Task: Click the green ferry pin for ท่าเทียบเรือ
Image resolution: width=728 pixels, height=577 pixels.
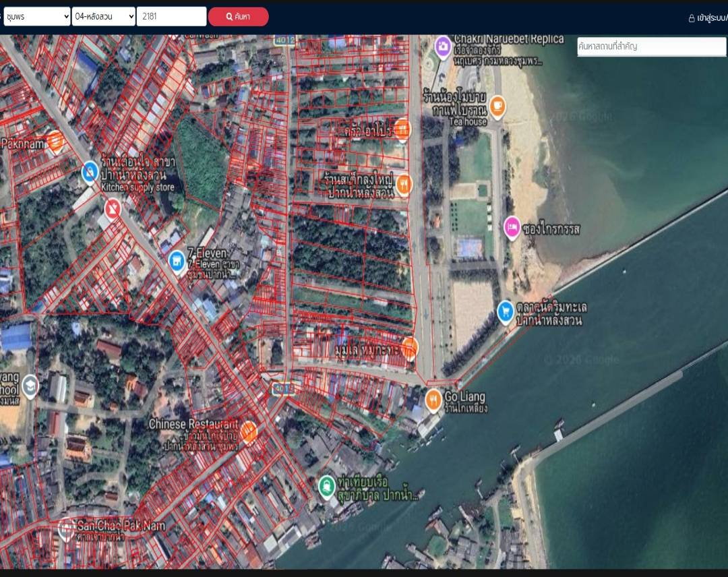Action: tap(327, 487)
